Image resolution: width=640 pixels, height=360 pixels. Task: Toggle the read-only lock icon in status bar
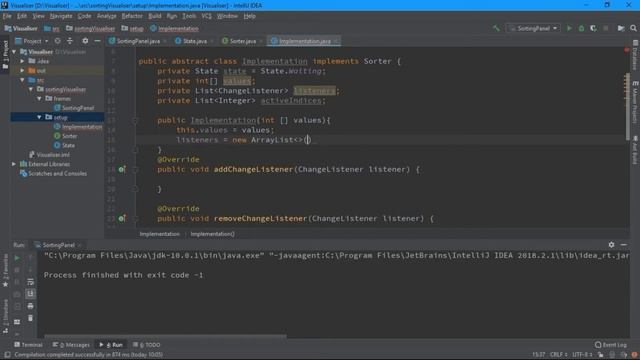pos(600,355)
